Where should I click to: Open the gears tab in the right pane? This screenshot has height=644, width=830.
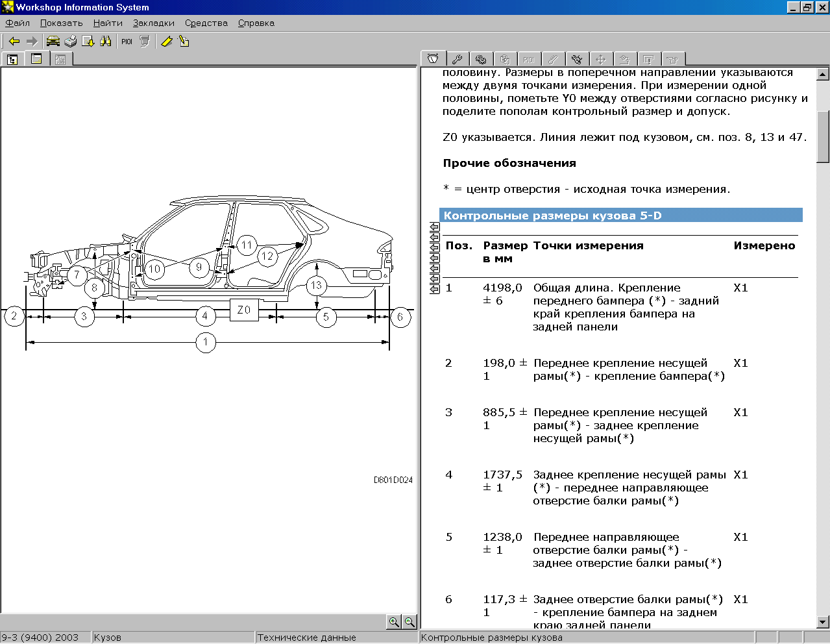tap(481, 59)
